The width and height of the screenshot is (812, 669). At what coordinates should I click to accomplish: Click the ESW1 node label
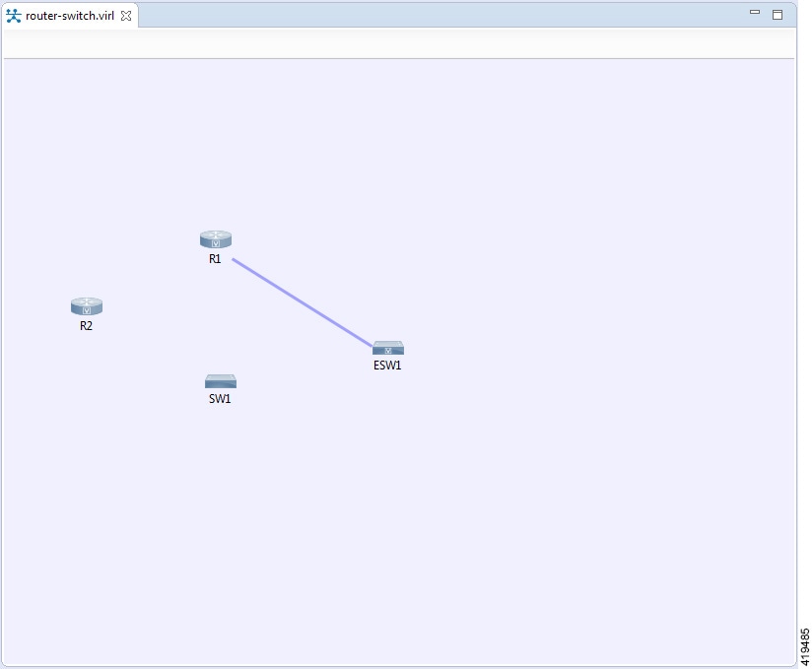[386, 366]
